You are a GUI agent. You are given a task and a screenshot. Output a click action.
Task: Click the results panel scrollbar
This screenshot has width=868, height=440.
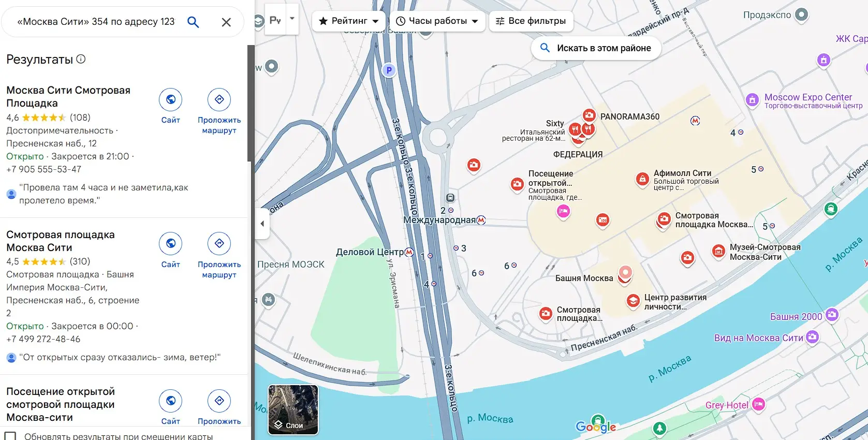251,104
